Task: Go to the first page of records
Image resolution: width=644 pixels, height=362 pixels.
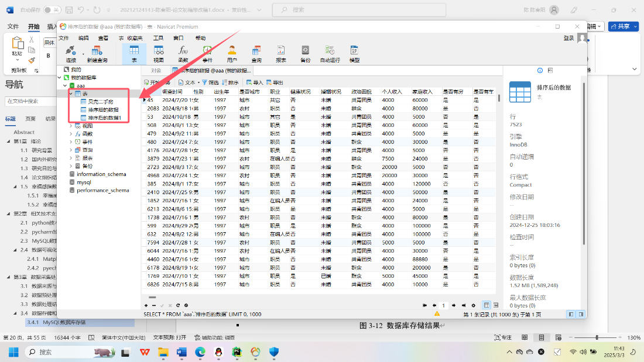Action: [x=424, y=305]
